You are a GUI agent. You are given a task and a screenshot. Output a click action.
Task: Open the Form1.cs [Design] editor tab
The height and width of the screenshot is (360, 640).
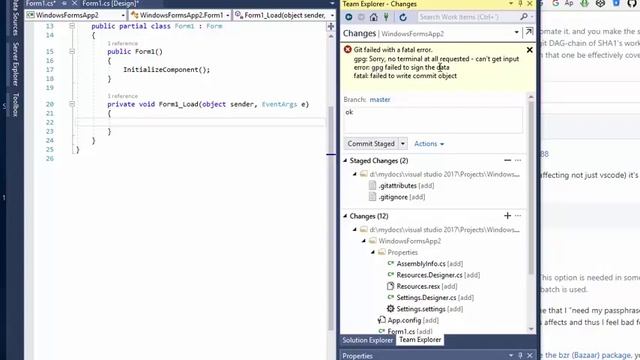point(110,3)
